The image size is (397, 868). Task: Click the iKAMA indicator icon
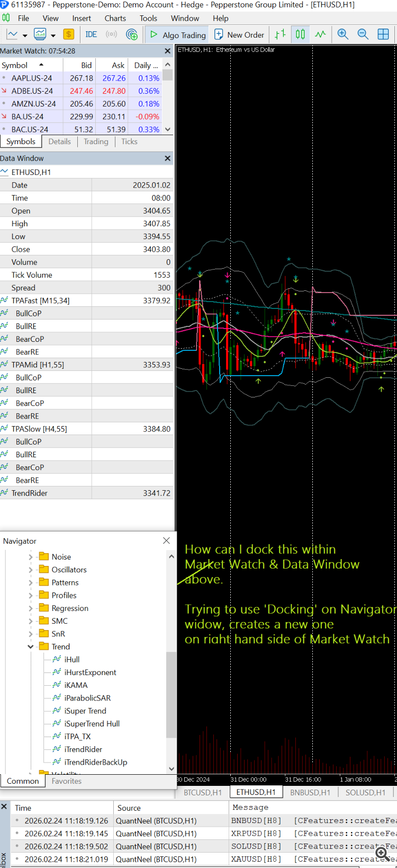coord(57,685)
